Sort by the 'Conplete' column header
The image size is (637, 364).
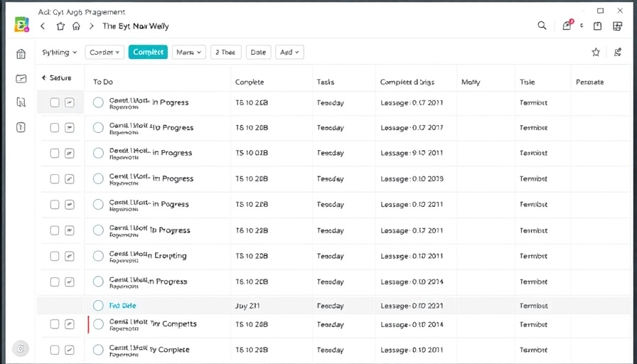[x=250, y=82]
